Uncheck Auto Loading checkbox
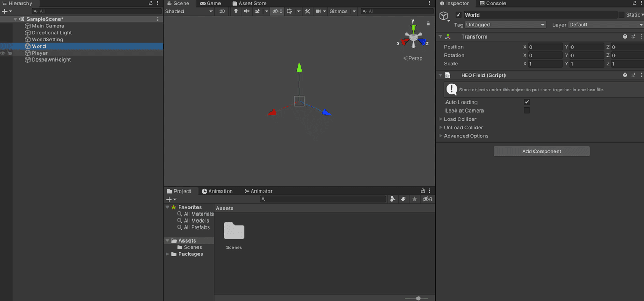The width and height of the screenshot is (644, 301). (x=527, y=102)
